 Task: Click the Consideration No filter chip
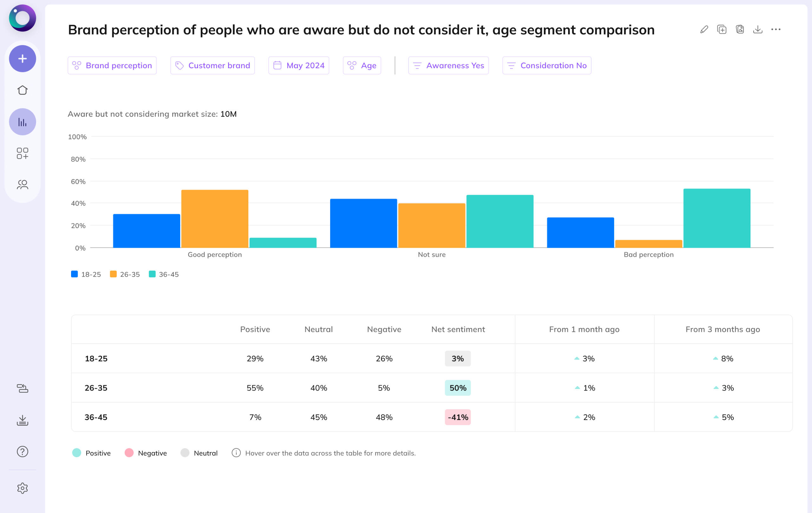click(x=546, y=65)
